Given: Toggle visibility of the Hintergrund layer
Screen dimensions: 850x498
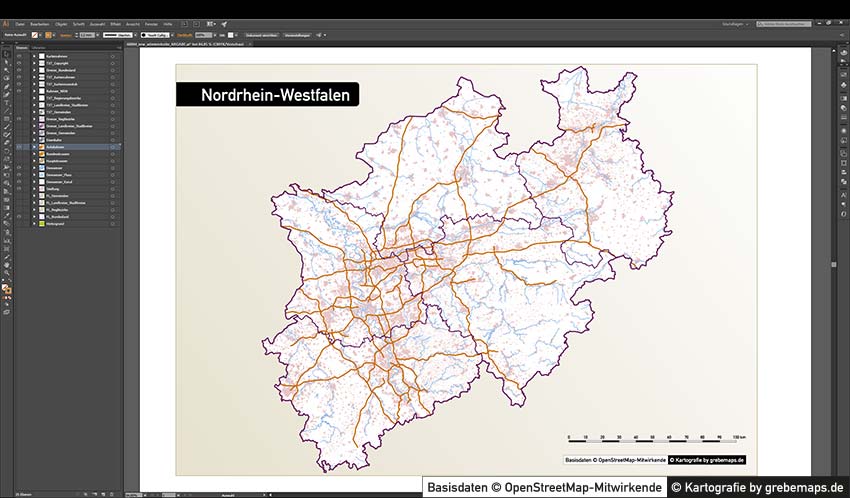Looking at the screenshot, I should pos(19,223).
